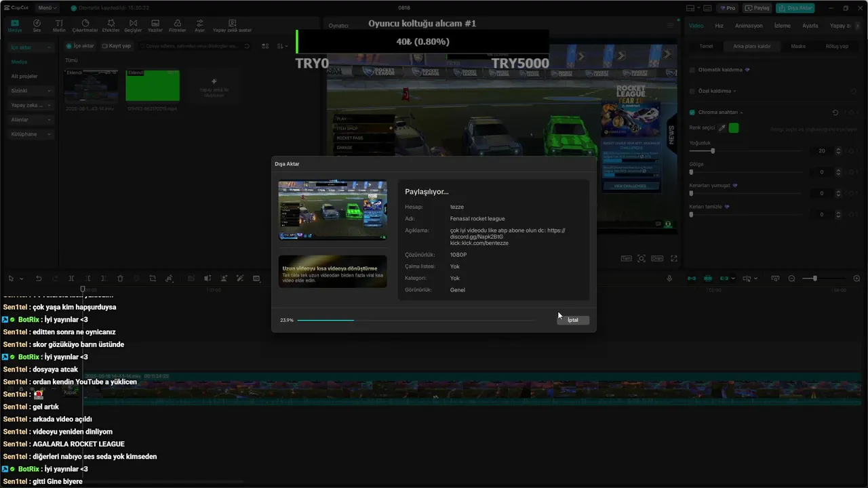Switch to the Animasyon tab
The height and width of the screenshot is (488, 868).
tap(749, 26)
